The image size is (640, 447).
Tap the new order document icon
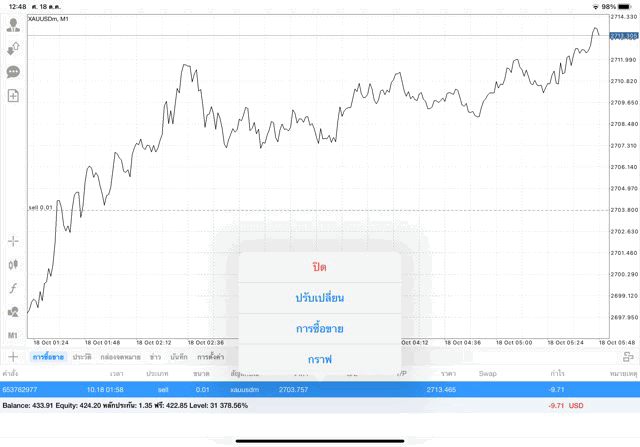click(14, 96)
